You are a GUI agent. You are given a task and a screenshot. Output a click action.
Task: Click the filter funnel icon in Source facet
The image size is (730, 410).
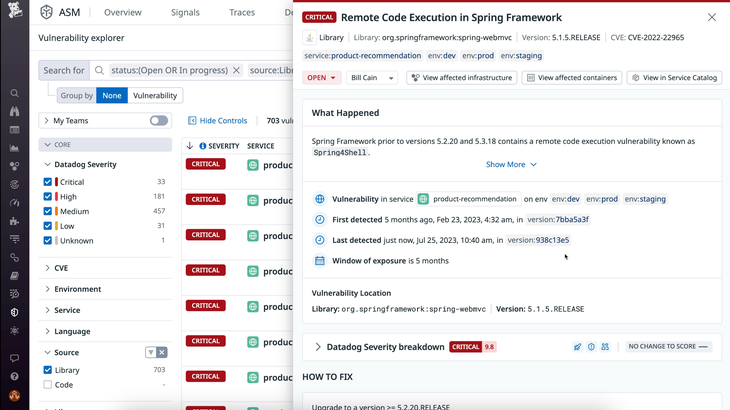[x=150, y=352]
